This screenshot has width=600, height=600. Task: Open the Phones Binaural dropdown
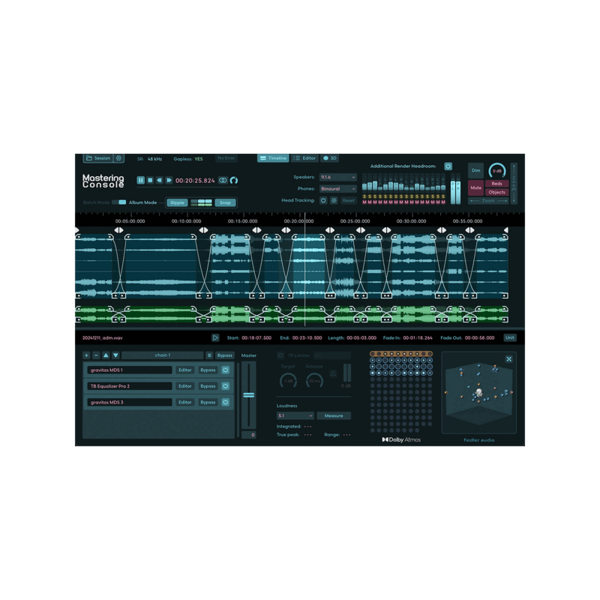pos(338,189)
